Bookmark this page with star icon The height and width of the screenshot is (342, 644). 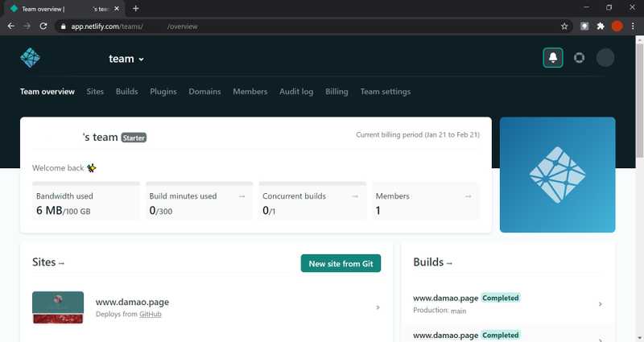click(564, 27)
